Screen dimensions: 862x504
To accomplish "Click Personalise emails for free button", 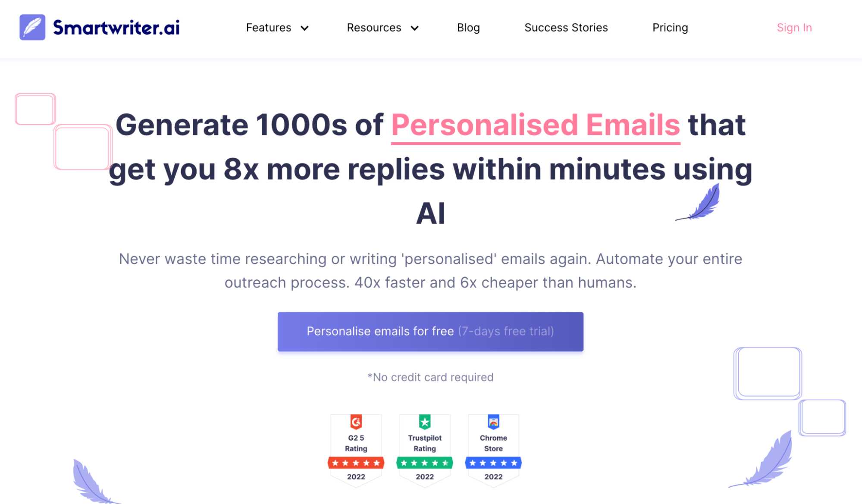I will [x=431, y=331].
